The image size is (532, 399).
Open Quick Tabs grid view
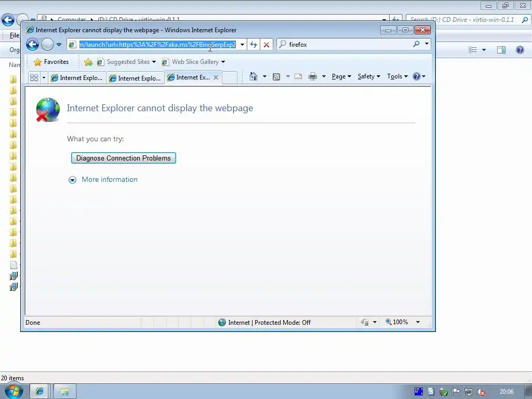[34, 78]
